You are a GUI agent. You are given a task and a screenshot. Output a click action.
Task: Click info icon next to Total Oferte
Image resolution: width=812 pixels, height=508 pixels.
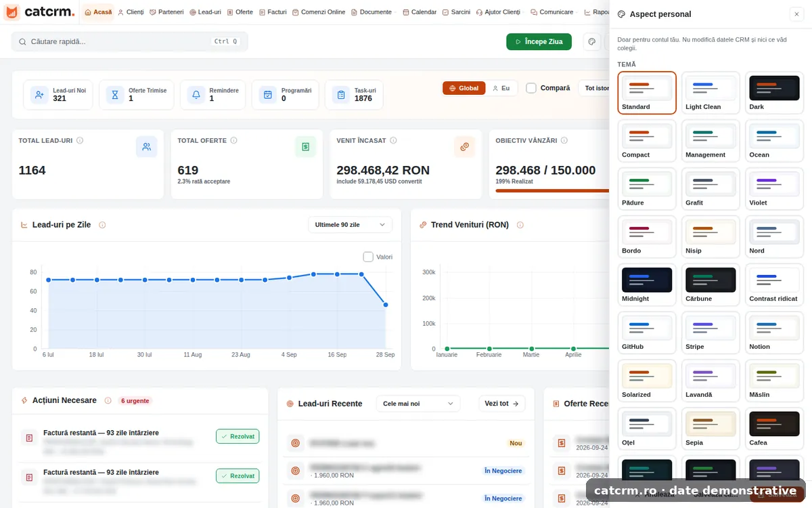click(x=234, y=140)
